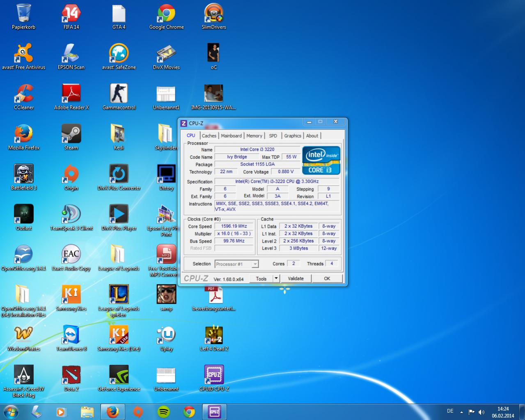Expand the Tools dropdown arrow
Screen dimensions: 525x420
(x=276, y=278)
